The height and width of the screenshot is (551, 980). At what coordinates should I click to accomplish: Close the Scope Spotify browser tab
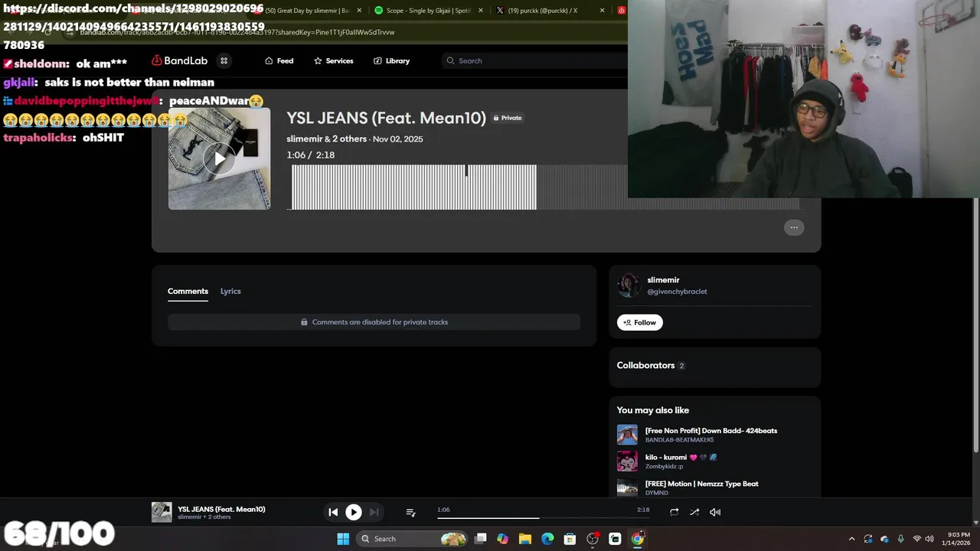[481, 11]
